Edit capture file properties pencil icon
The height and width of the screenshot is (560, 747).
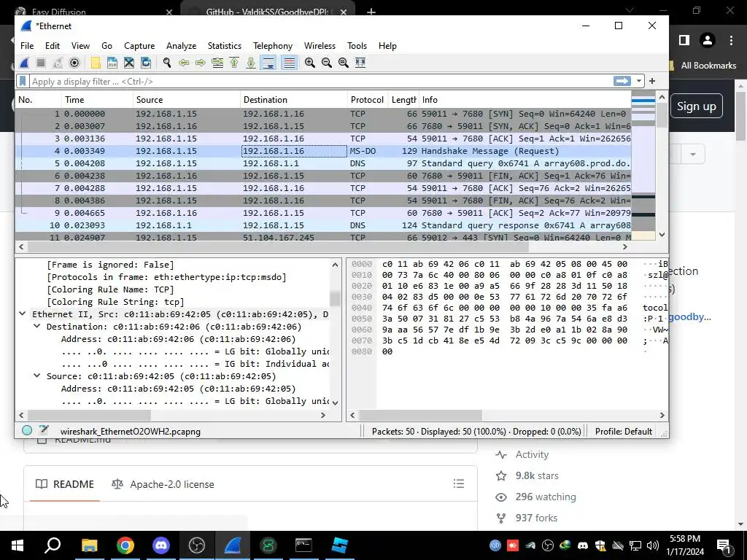[x=44, y=430]
